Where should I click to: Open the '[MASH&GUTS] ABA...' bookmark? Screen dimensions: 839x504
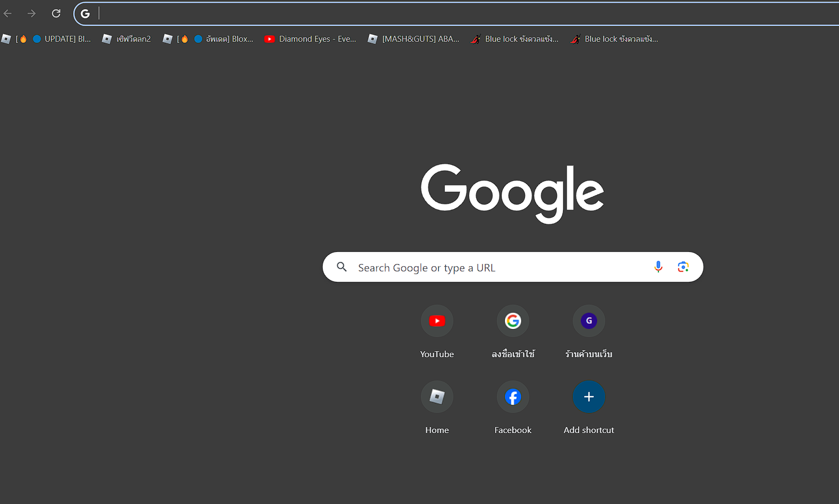click(413, 39)
